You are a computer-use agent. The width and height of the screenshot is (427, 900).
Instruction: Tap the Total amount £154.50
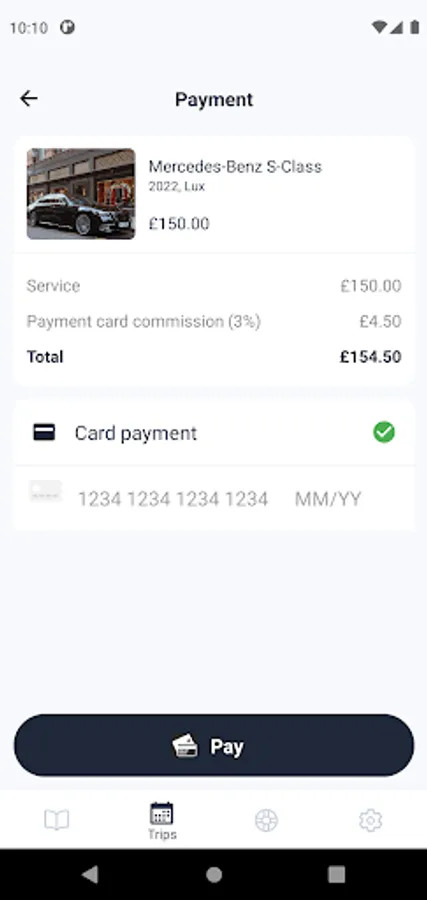pyautogui.click(x=371, y=357)
